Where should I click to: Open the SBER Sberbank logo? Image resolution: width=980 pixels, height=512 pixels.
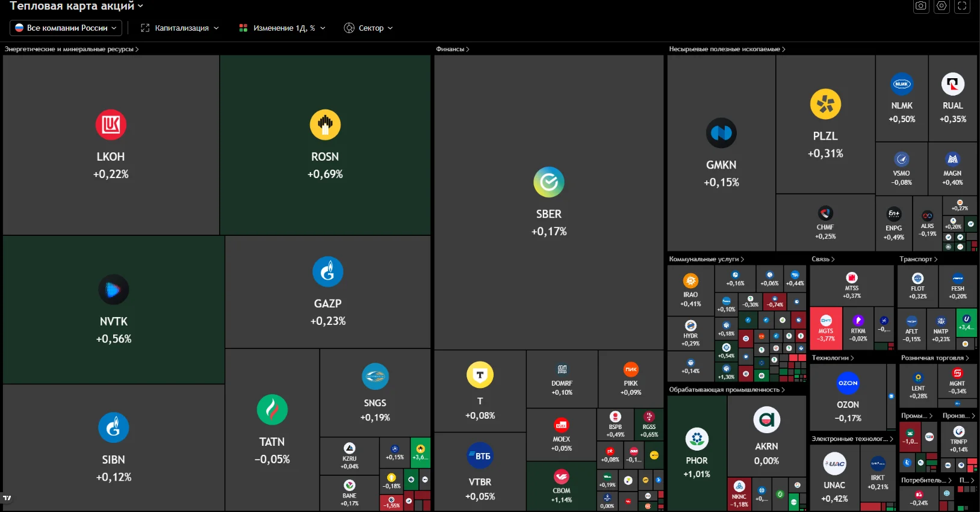click(549, 182)
